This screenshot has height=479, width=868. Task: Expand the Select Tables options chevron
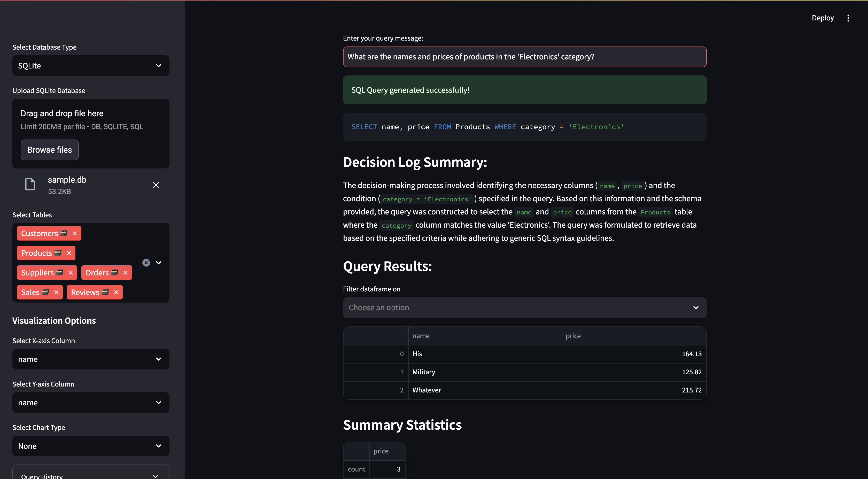159,262
